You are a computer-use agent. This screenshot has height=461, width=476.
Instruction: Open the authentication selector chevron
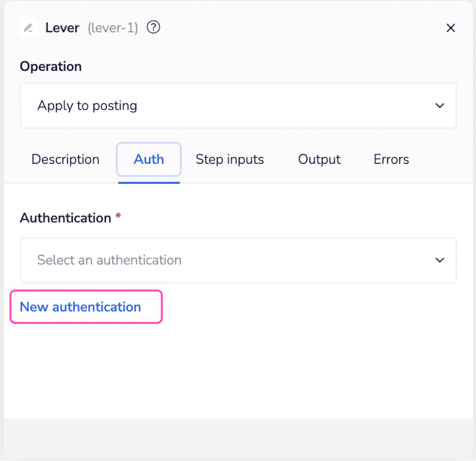pos(440,260)
